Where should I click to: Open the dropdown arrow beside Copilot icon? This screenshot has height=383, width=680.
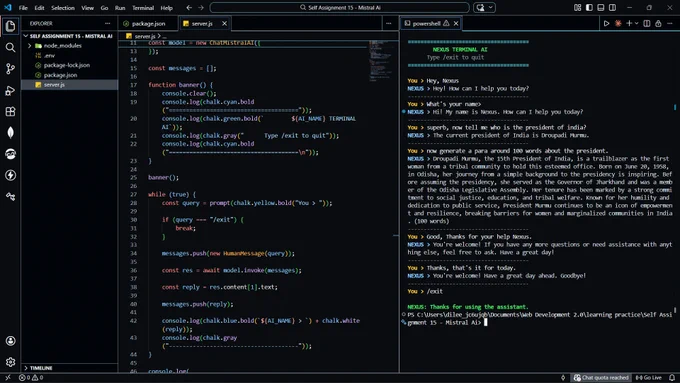[x=491, y=7]
